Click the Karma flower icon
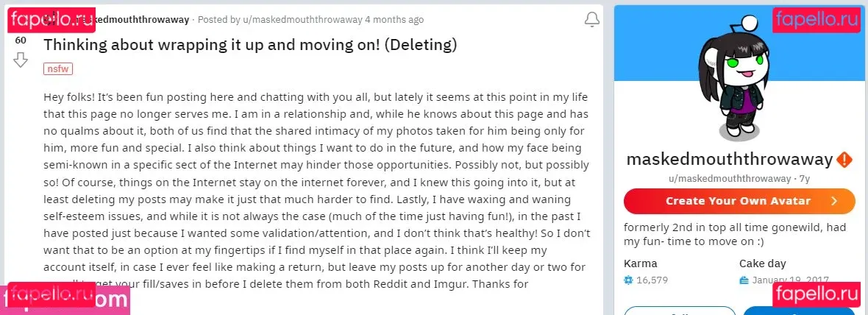Screen dimensions: 868x315 (628, 280)
